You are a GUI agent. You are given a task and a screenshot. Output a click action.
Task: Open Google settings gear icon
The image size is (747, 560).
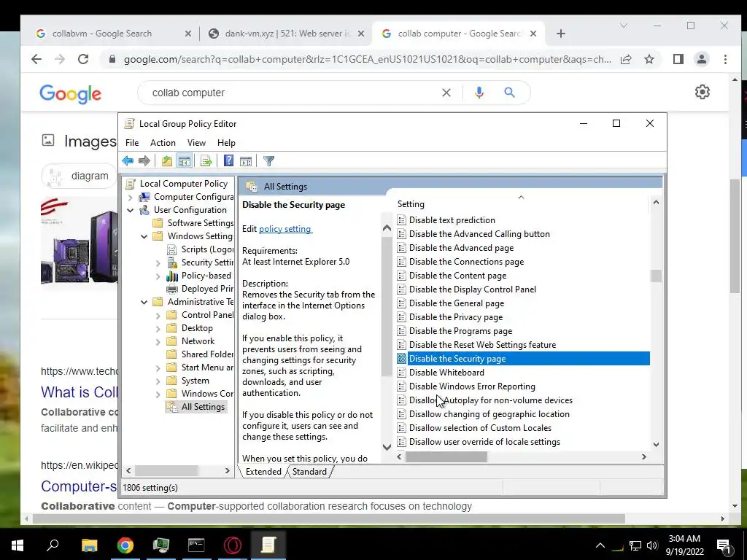click(x=703, y=92)
